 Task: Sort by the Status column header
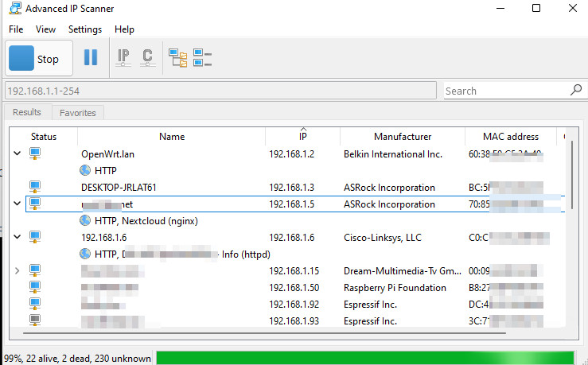click(44, 137)
